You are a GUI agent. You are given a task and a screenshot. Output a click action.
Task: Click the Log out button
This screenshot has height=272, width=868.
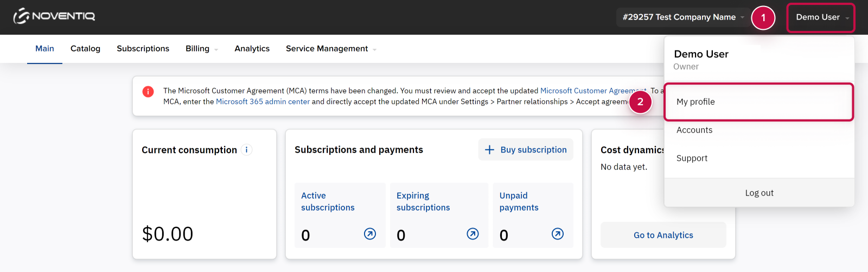[759, 193]
